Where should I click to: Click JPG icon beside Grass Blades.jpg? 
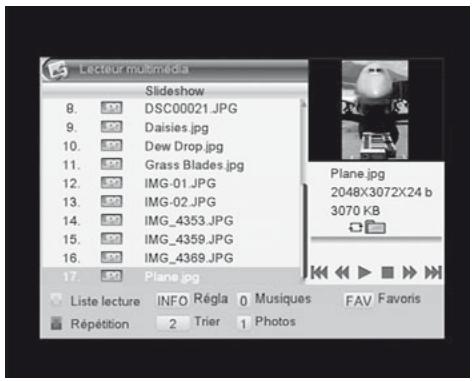click(x=112, y=164)
